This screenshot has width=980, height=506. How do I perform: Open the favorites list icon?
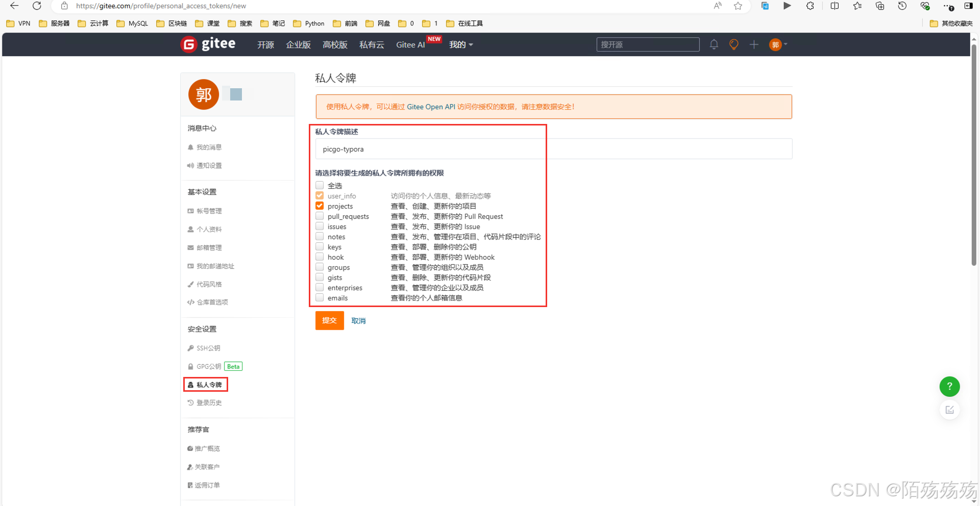click(857, 6)
